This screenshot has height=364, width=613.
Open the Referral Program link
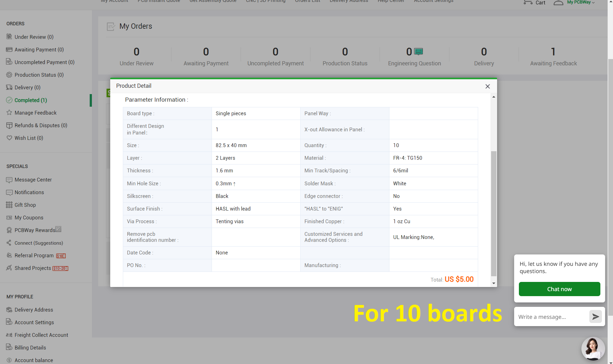(x=34, y=255)
